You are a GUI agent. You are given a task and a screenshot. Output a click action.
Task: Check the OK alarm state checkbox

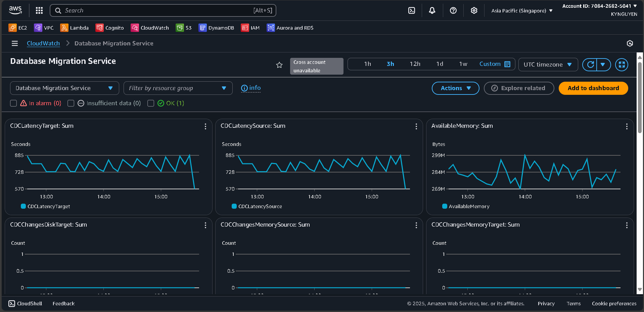(x=151, y=103)
